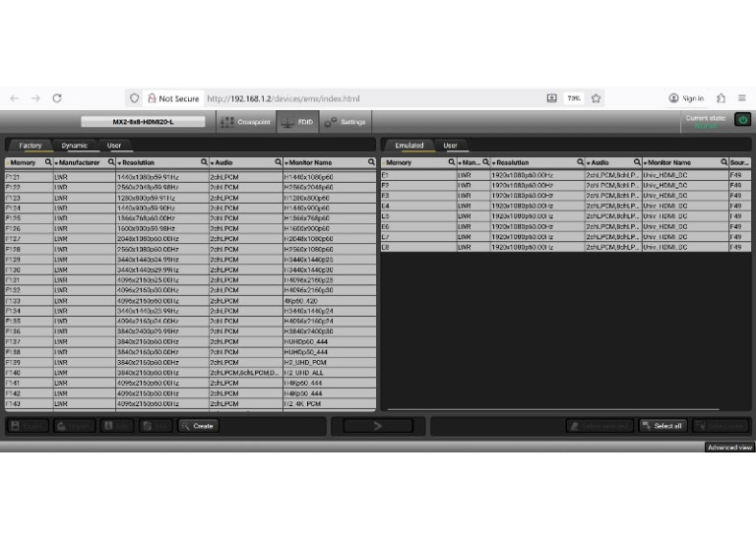
Task: Click the Select none button
Action: click(x=721, y=426)
